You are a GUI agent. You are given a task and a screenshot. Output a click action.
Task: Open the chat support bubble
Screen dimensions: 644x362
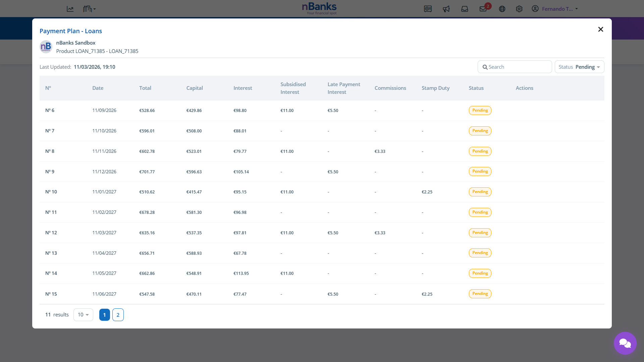[x=625, y=343]
